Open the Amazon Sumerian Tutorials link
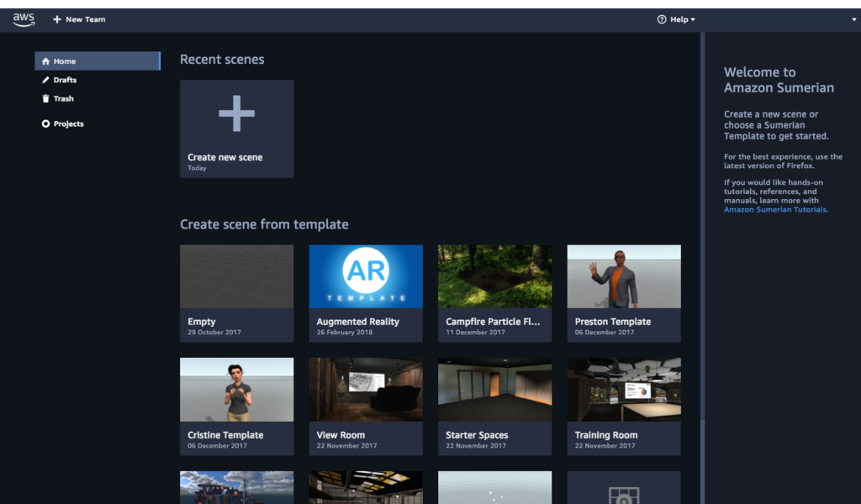The width and height of the screenshot is (861, 504). tap(774, 209)
